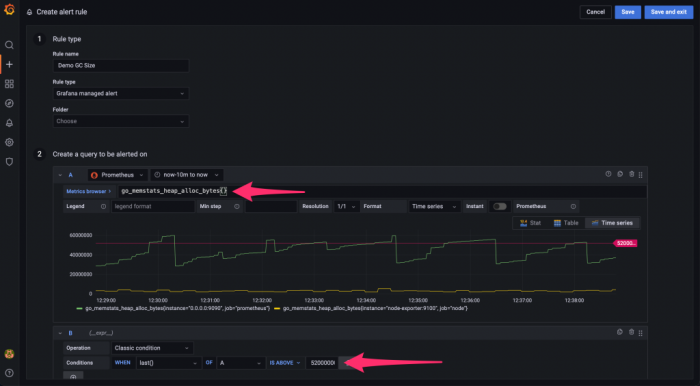Open user profile avatar
The image size is (700, 386).
9,354
